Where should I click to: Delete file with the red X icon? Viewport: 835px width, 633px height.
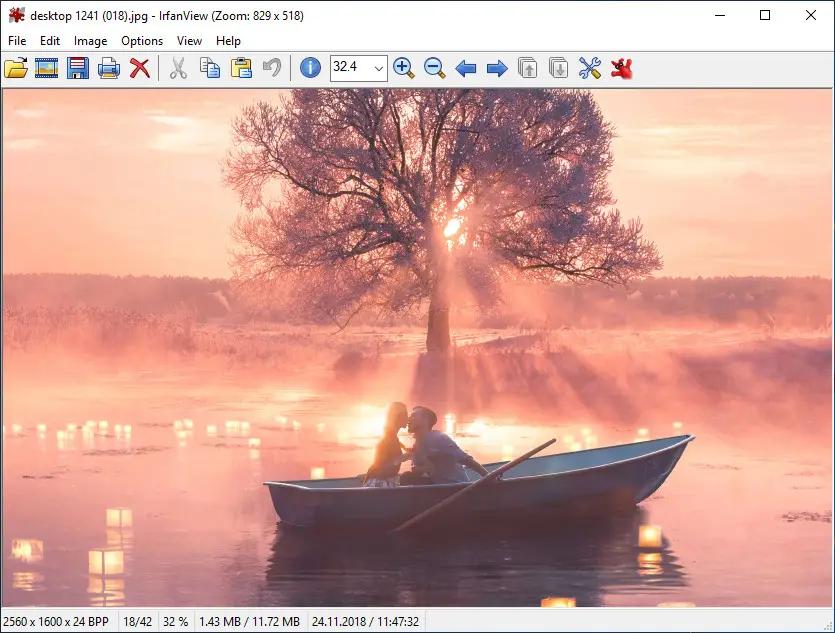point(140,68)
